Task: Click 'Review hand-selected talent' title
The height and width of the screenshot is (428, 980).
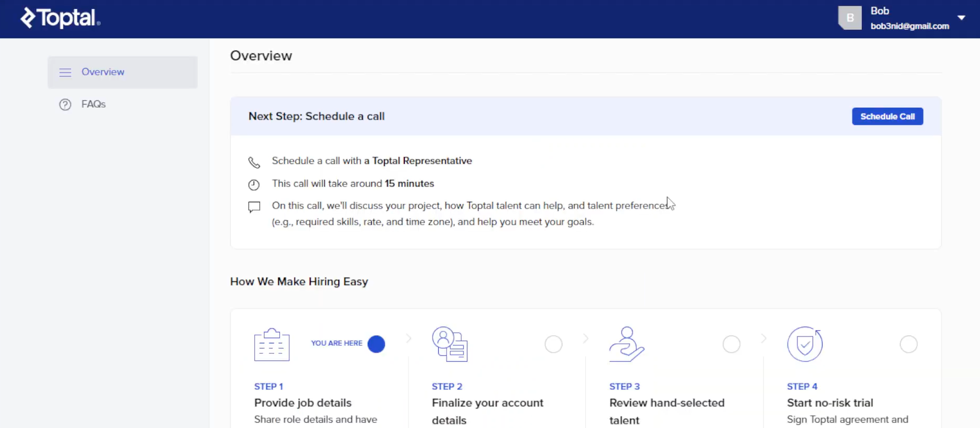Action: 667,411
